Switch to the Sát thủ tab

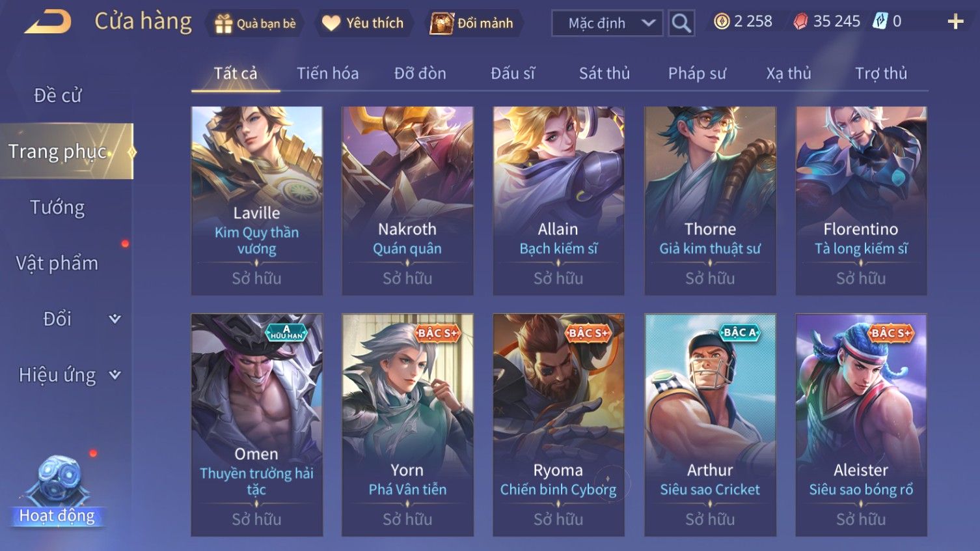pyautogui.click(x=605, y=74)
